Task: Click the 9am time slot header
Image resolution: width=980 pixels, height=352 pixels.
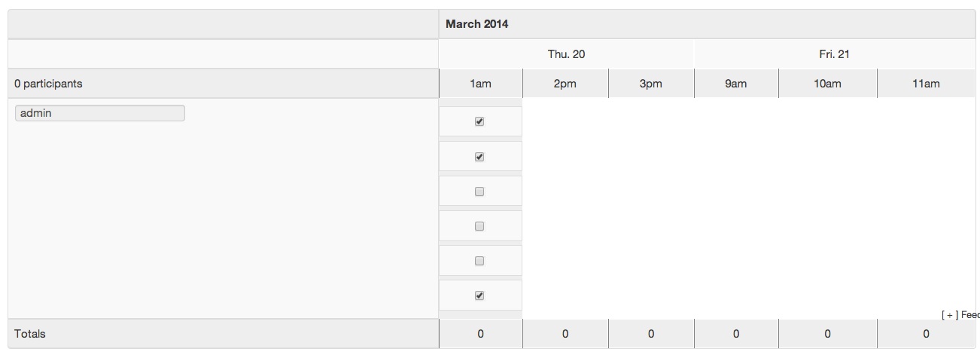Action: coord(735,84)
